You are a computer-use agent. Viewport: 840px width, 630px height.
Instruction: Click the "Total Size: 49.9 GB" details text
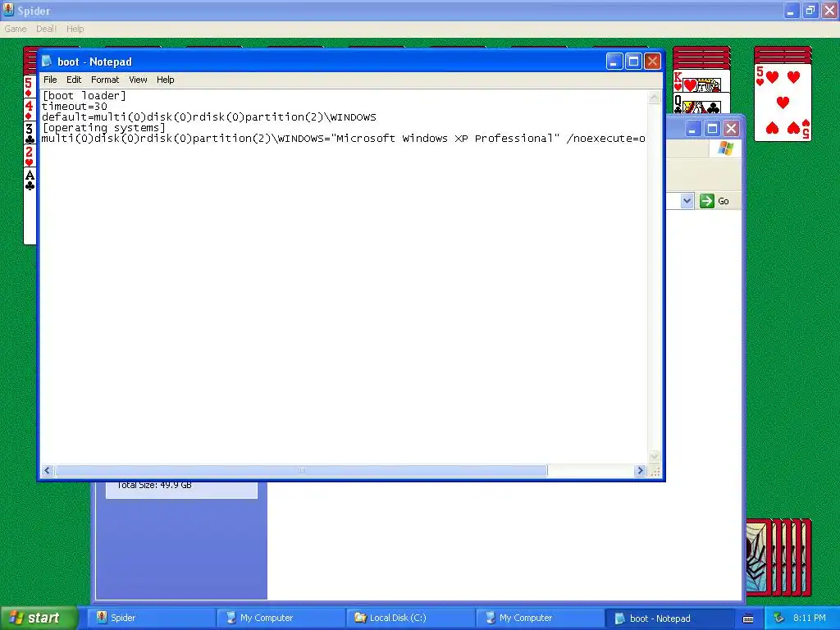pos(153,485)
